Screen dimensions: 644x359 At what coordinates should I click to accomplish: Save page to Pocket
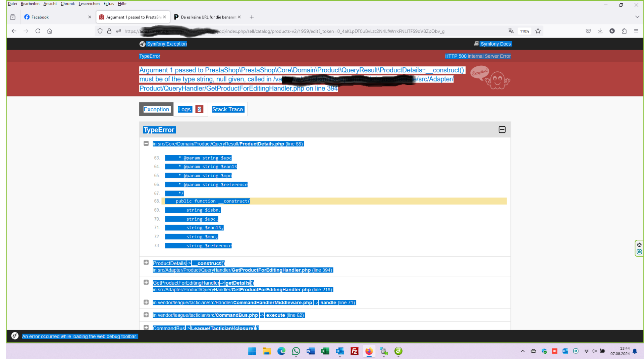(x=588, y=31)
